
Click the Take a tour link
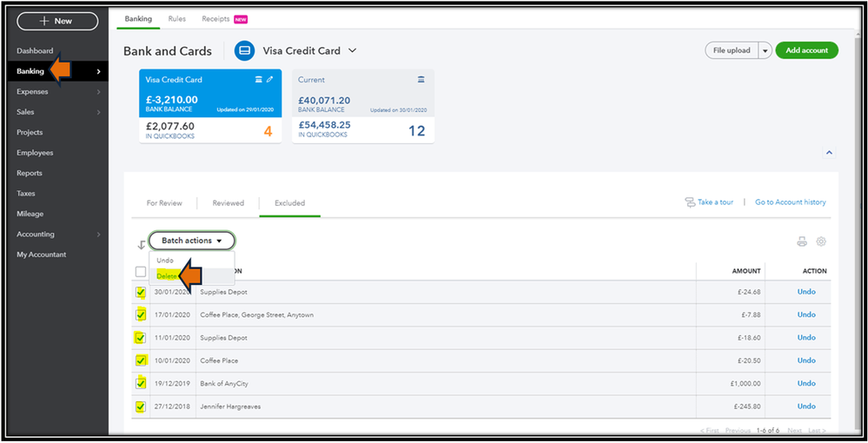pyautogui.click(x=715, y=202)
